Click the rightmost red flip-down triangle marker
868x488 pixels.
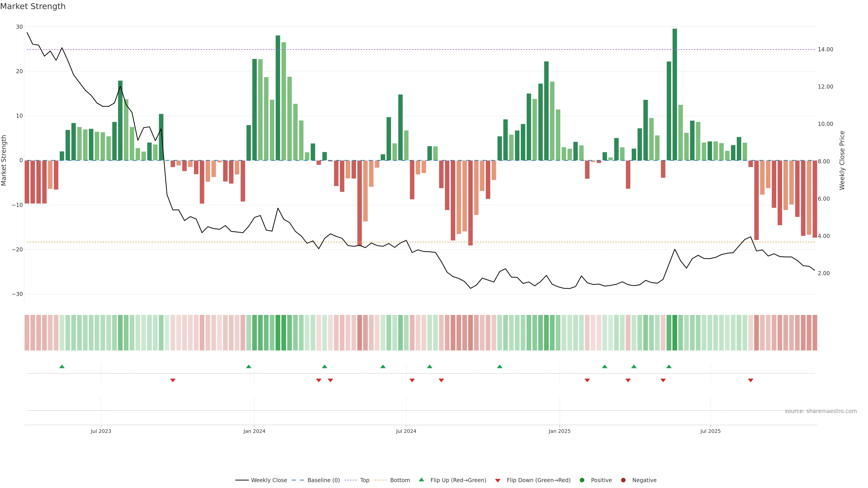tap(750, 380)
